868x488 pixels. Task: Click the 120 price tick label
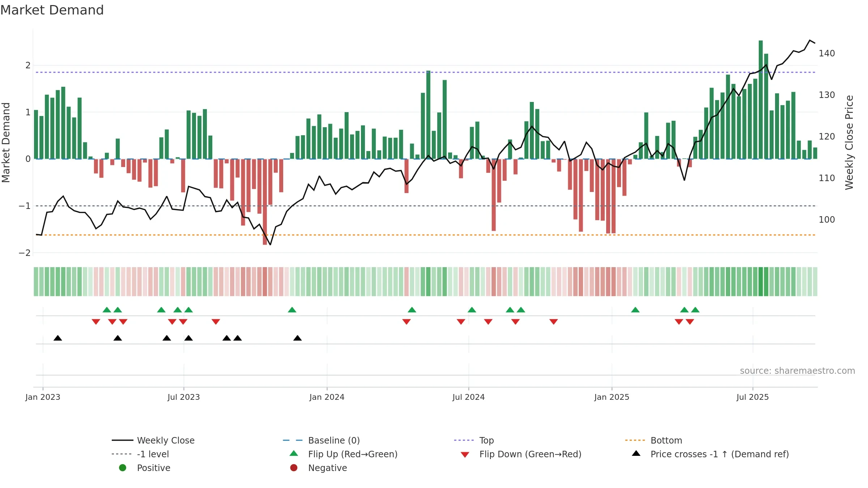coord(827,137)
